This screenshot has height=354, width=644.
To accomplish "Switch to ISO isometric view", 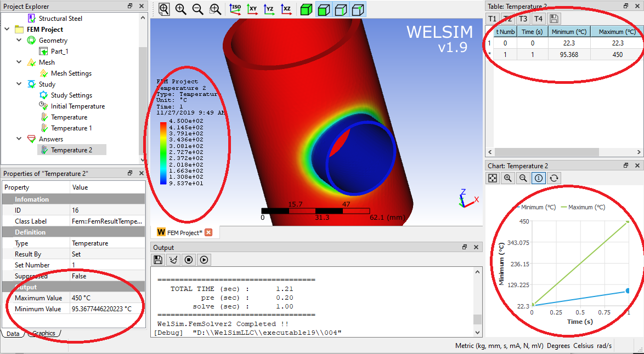I will pos(235,9).
